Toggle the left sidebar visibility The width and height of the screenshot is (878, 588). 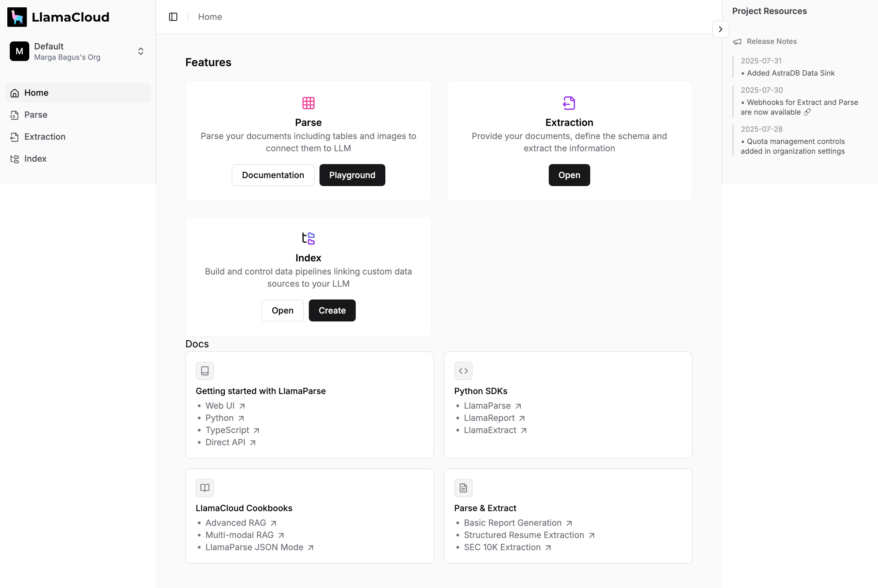(x=173, y=16)
